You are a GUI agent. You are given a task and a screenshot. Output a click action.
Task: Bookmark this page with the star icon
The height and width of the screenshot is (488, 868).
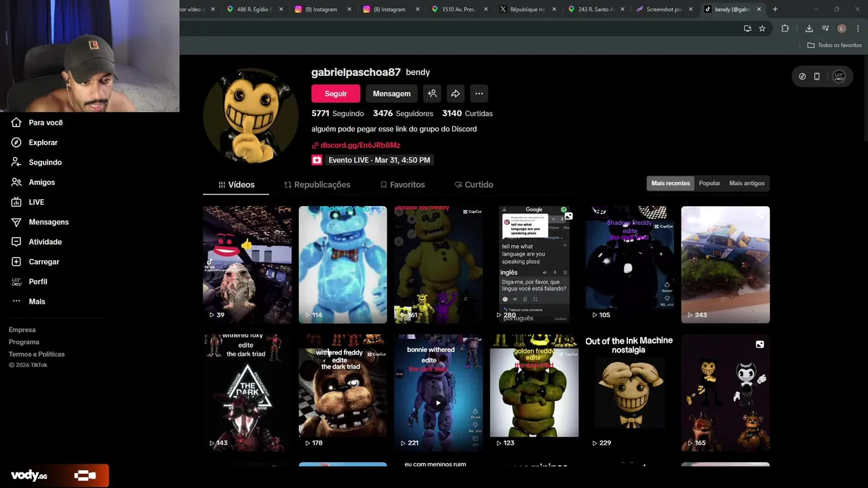point(762,28)
